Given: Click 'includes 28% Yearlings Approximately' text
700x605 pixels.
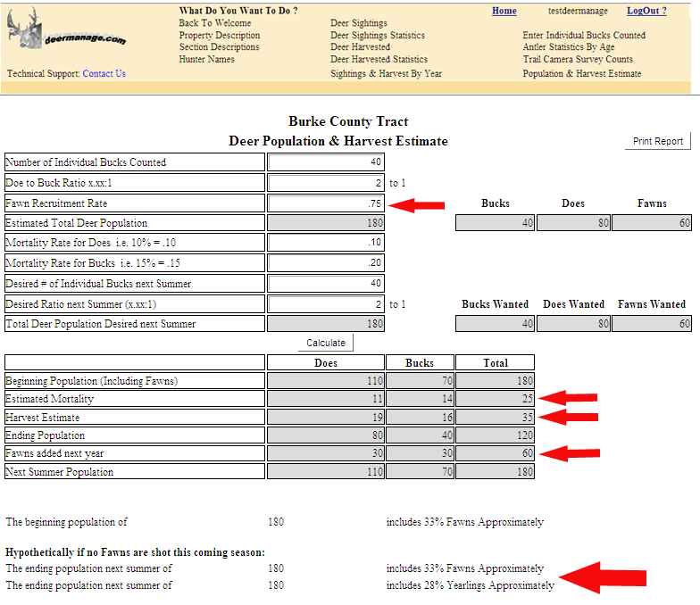Looking at the screenshot, I should [x=470, y=585].
